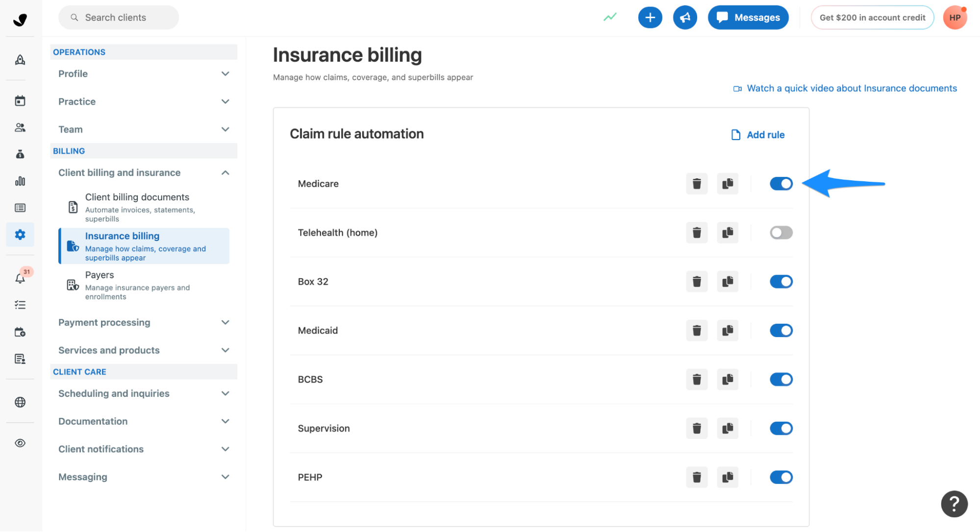Open the HP user avatar menu
The width and height of the screenshot is (980, 532).
coord(955,18)
